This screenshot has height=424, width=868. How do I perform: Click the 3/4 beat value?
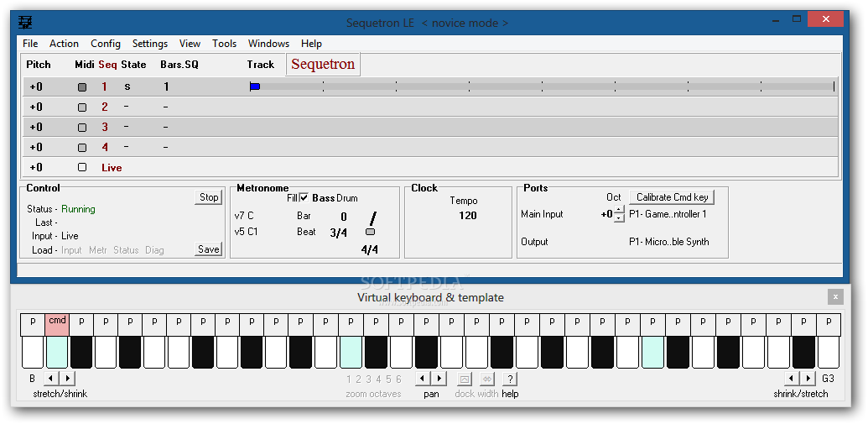click(338, 233)
